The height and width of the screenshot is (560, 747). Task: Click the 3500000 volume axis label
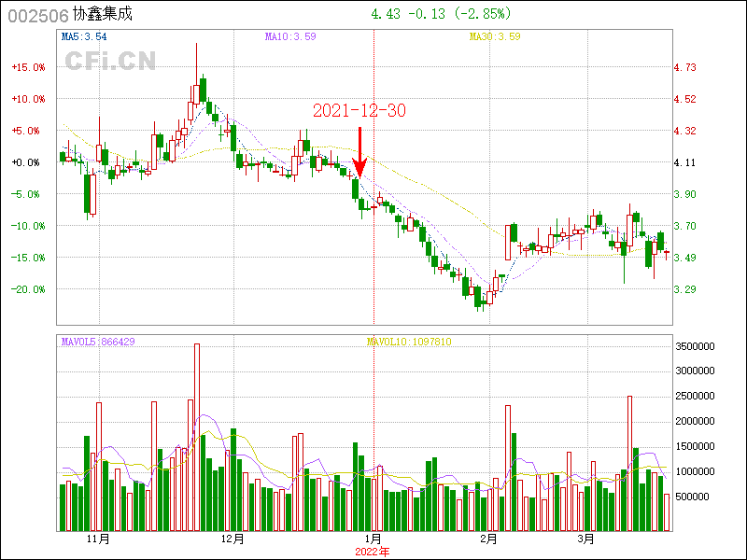tap(695, 346)
